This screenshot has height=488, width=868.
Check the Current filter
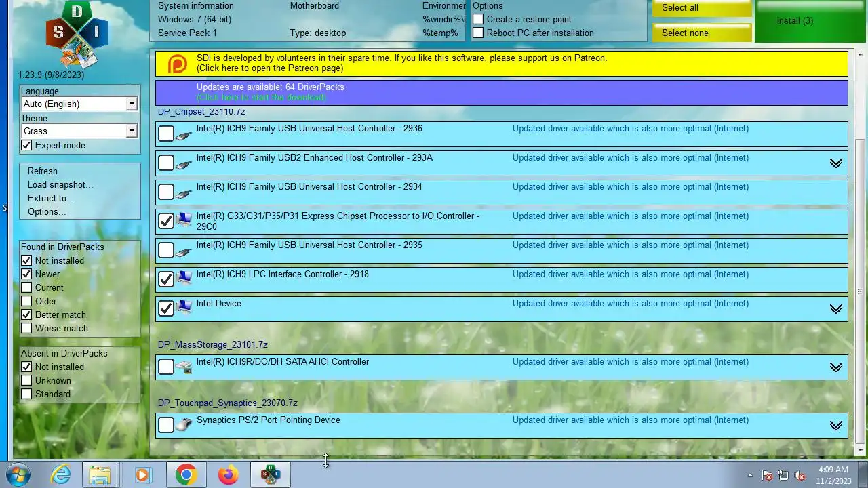[26, 287]
